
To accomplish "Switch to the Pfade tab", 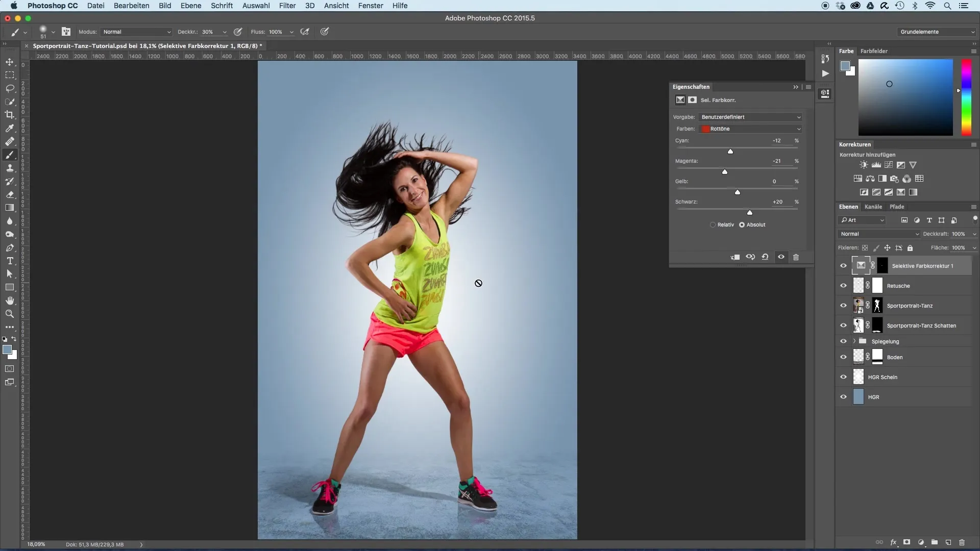I will pyautogui.click(x=897, y=207).
